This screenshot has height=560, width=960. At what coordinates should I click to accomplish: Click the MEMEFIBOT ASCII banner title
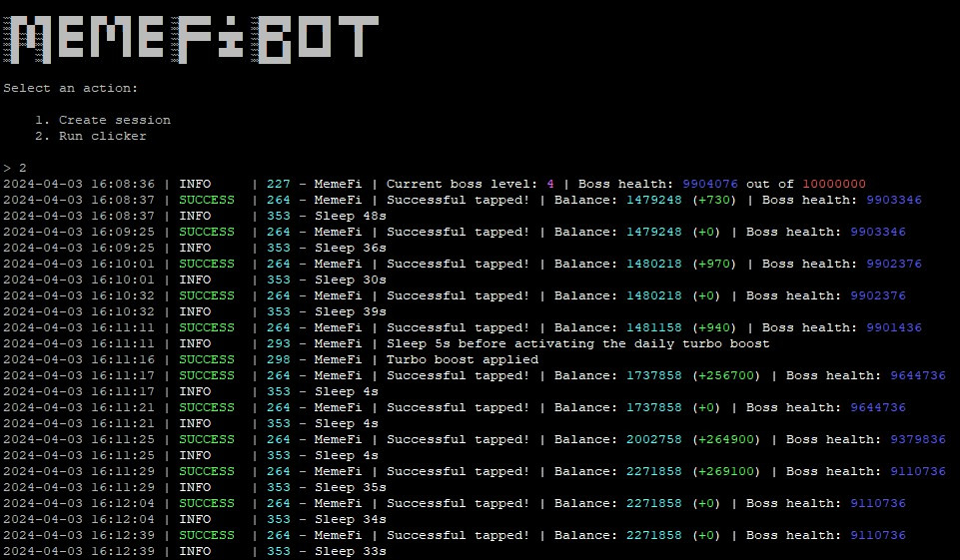[x=191, y=40]
